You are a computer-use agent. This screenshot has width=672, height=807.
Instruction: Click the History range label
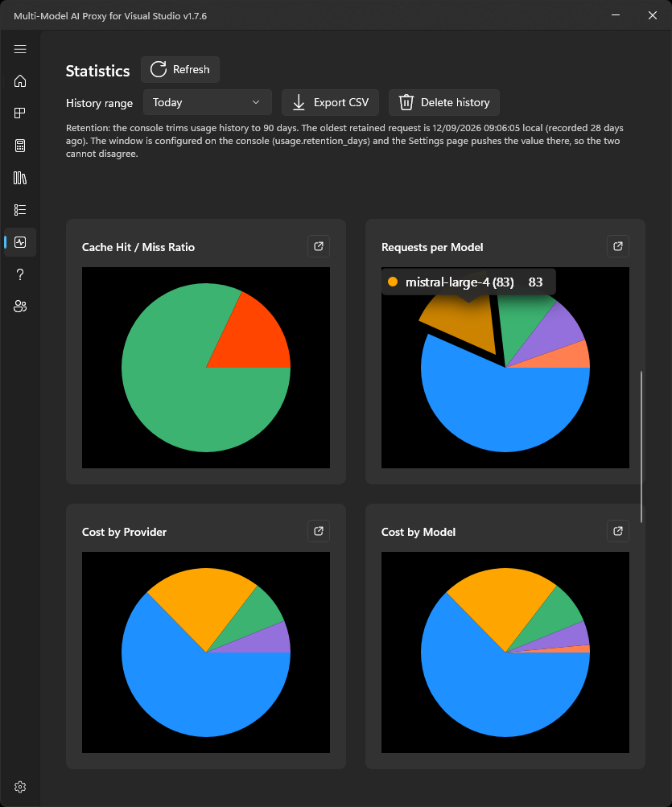click(99, 103)
